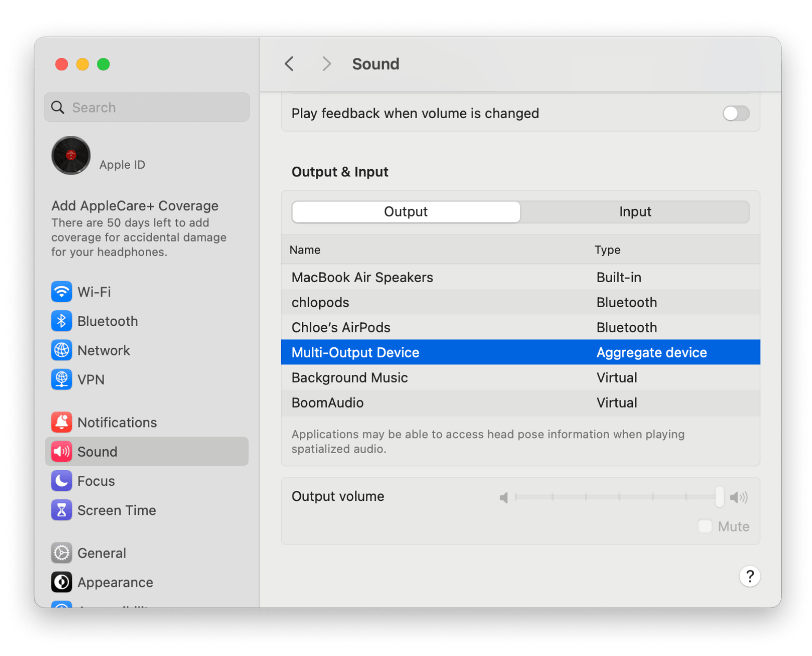The image size is (812, 656).
Task: Select the Network globe icon
Action: tap(61, 350)
